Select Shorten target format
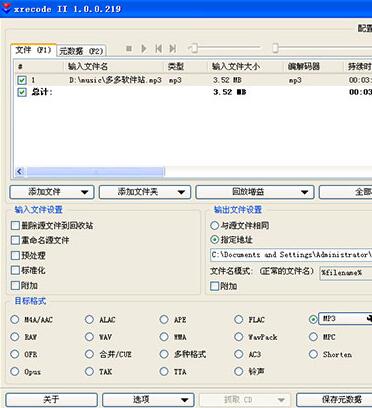This screenshot has height=408, width=372. (313, 354)
